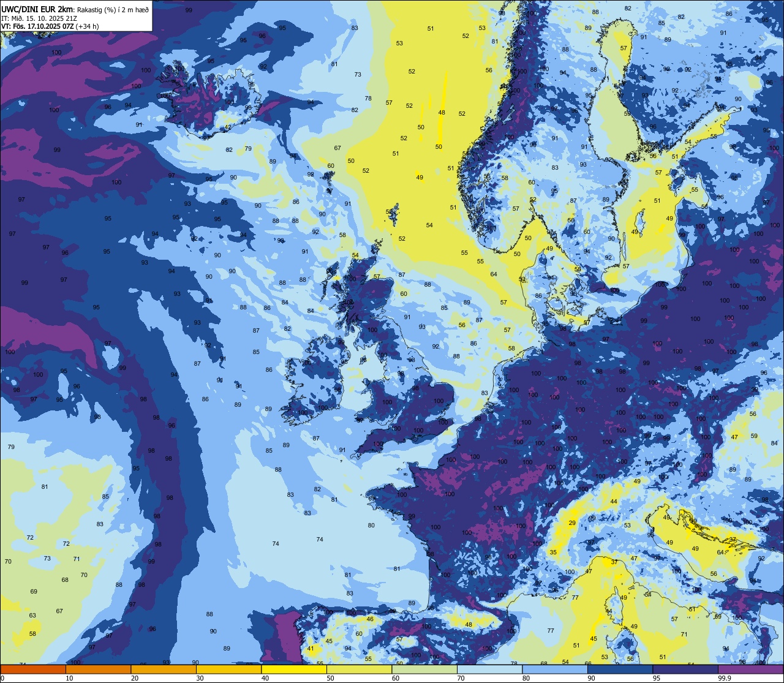
Task: Click the 90–95 dark blue legend segment
Action: [x=620, y=669]
